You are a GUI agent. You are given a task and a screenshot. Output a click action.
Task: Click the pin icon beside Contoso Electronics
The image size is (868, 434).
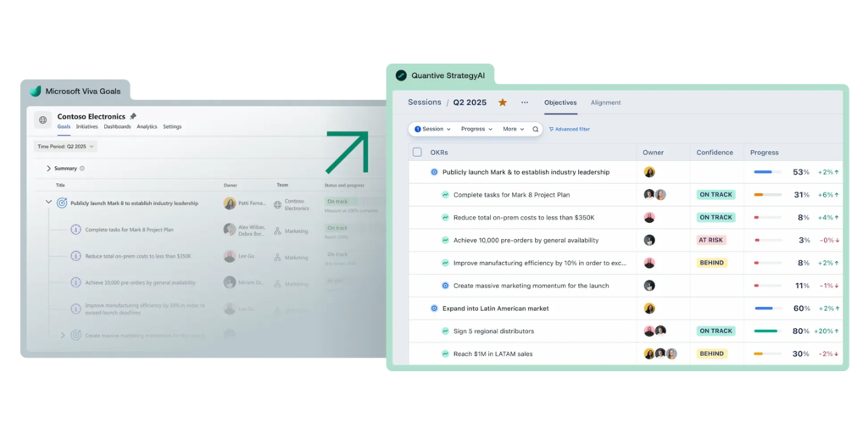click(133, 116)
